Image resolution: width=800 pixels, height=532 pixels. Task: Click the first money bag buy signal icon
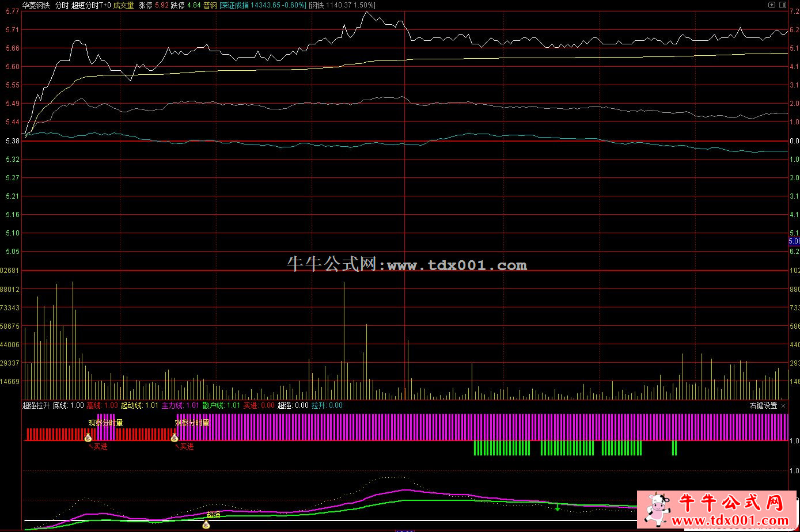88,438
